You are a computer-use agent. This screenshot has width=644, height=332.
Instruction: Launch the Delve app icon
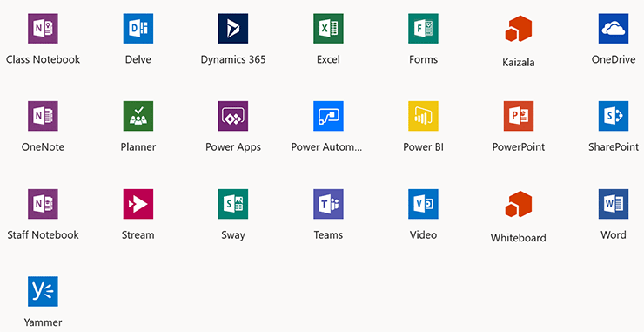(138, 29)
